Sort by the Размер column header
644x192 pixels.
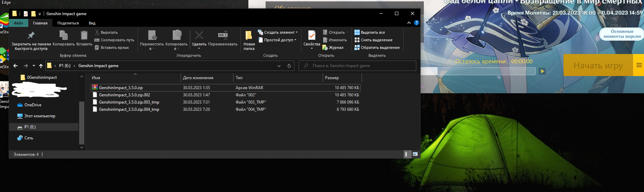point(332,78)
